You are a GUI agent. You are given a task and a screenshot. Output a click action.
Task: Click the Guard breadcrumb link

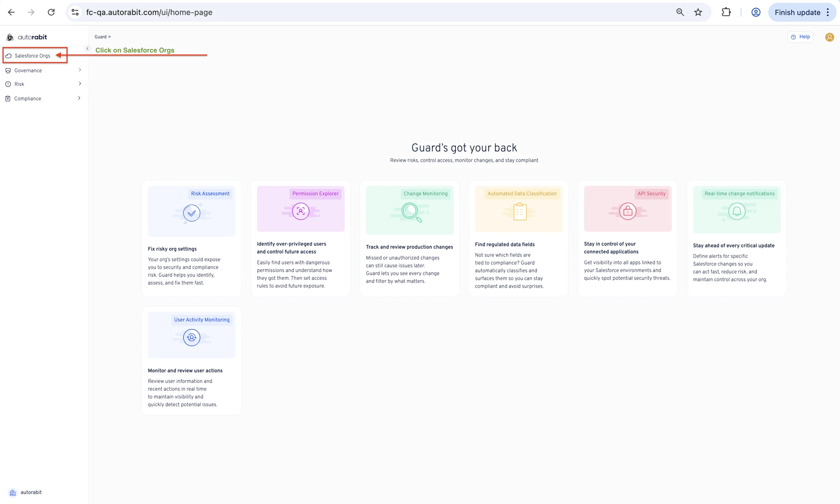coord(100,37)
